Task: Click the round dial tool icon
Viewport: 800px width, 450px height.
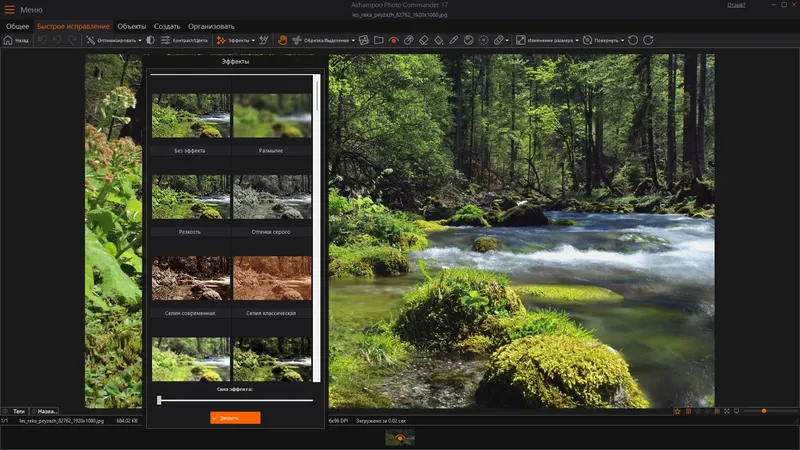Action: (469, 40)
